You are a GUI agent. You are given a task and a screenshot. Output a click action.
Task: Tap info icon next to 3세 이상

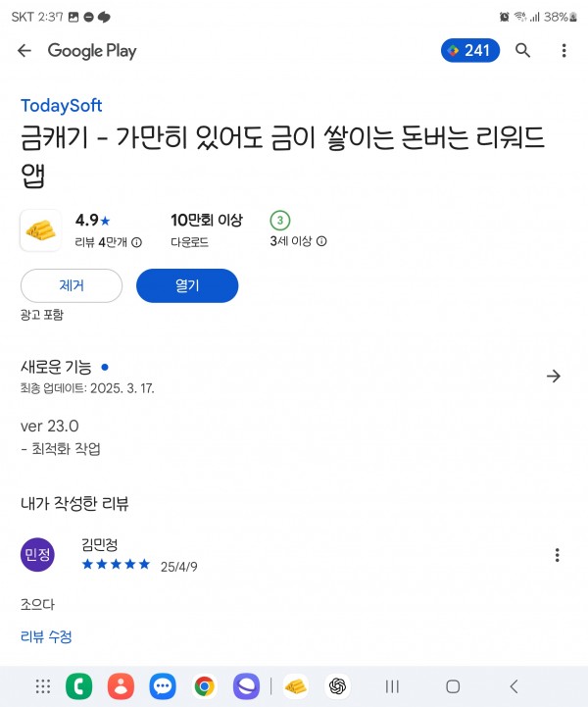click(x=321, y=241)
